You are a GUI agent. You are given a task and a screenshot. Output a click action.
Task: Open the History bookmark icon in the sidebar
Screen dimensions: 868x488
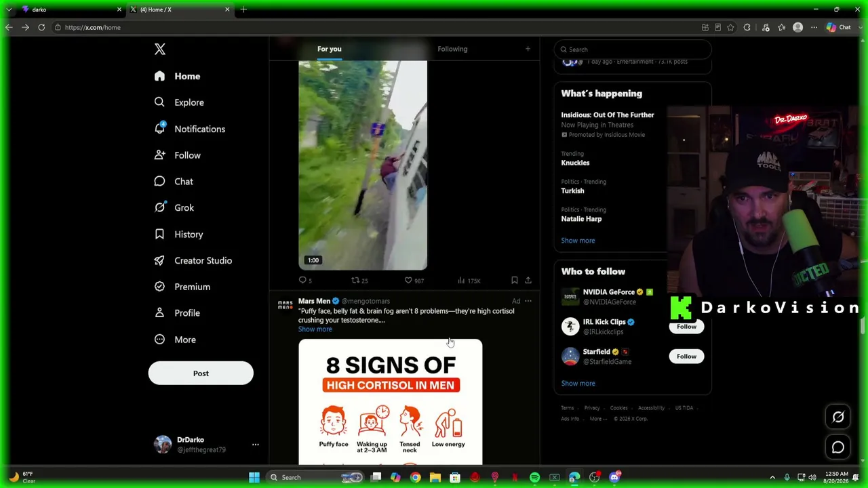[159, 234]
